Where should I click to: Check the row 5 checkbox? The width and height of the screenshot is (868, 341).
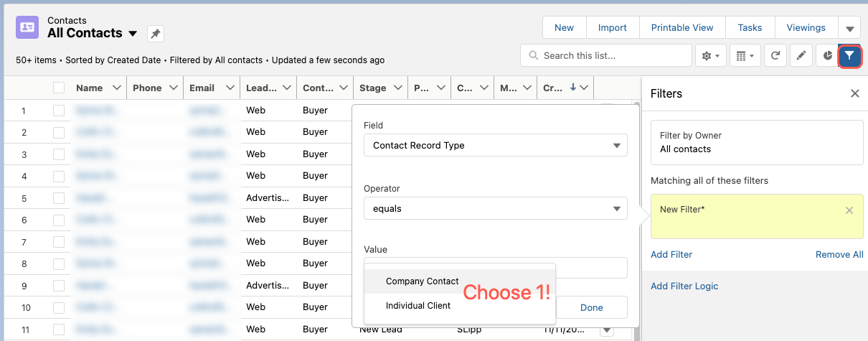point(59,198)
